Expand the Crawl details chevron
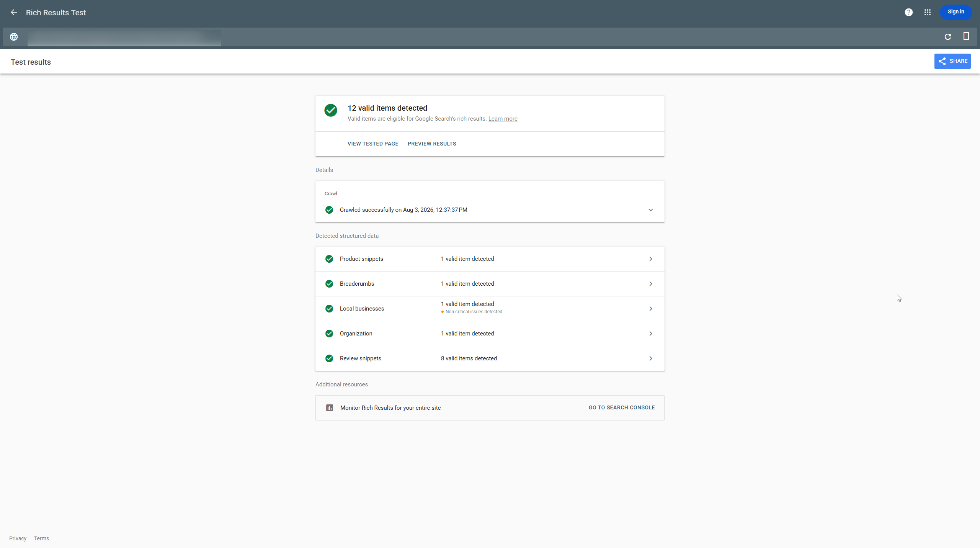Viewport: 980px width, 548px height. [651, 210]
